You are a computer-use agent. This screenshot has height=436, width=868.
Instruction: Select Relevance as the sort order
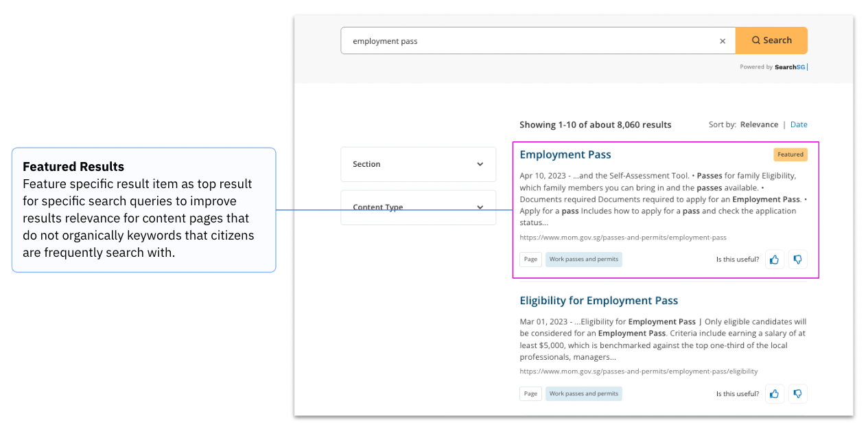click(759, 124)
